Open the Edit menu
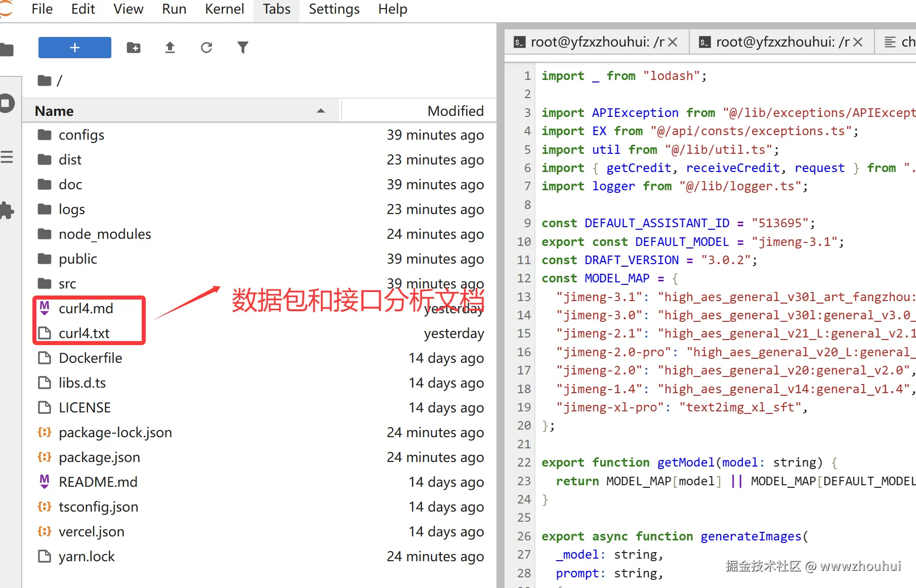The height and width of the screenshot is (588, 916). (83, 9)
